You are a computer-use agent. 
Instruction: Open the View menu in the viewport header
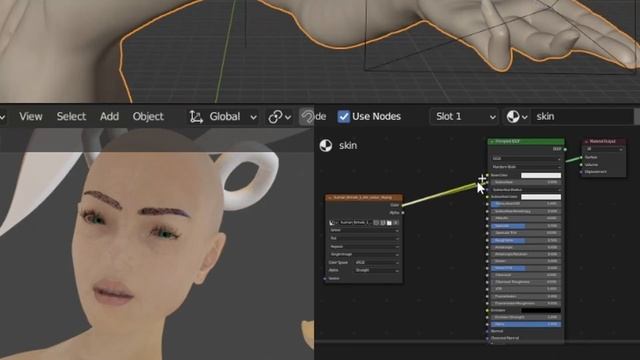31,116
